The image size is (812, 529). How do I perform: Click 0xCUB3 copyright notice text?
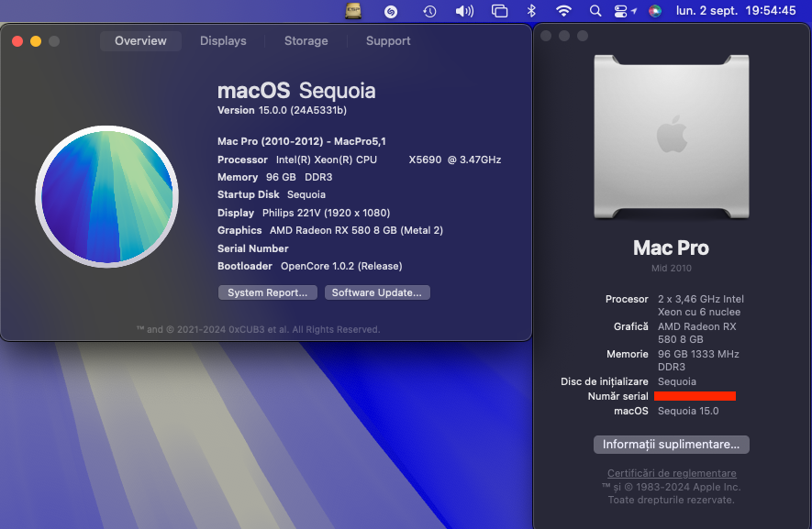pyautogui.click(x=258, y=329)
